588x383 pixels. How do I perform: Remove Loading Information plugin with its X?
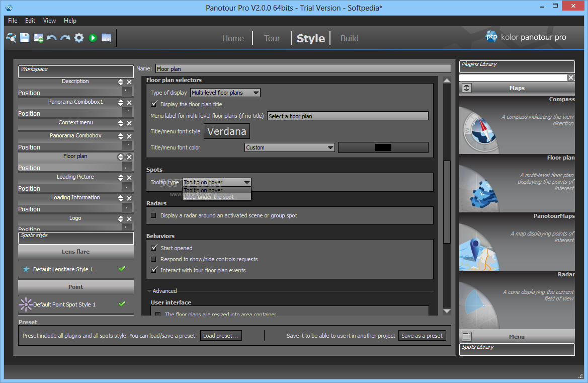[x=129, y=198]
